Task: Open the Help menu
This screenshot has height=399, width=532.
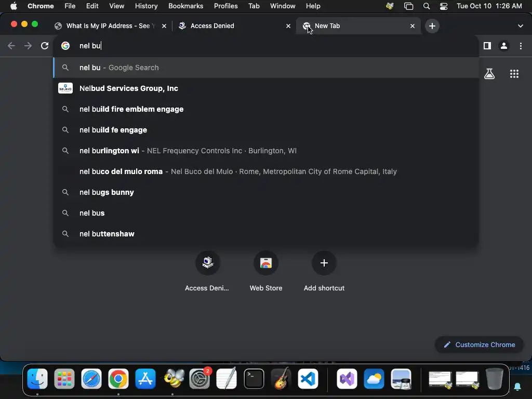Action: [313, 6]
